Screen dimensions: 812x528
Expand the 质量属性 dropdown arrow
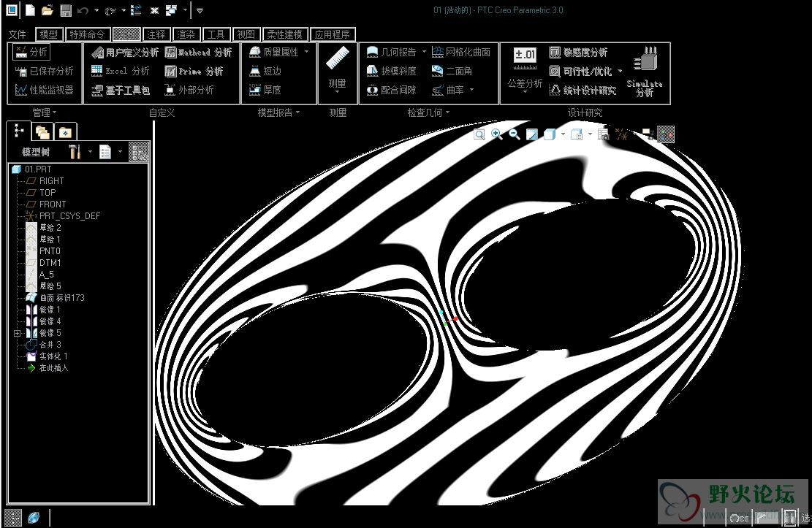306,51
